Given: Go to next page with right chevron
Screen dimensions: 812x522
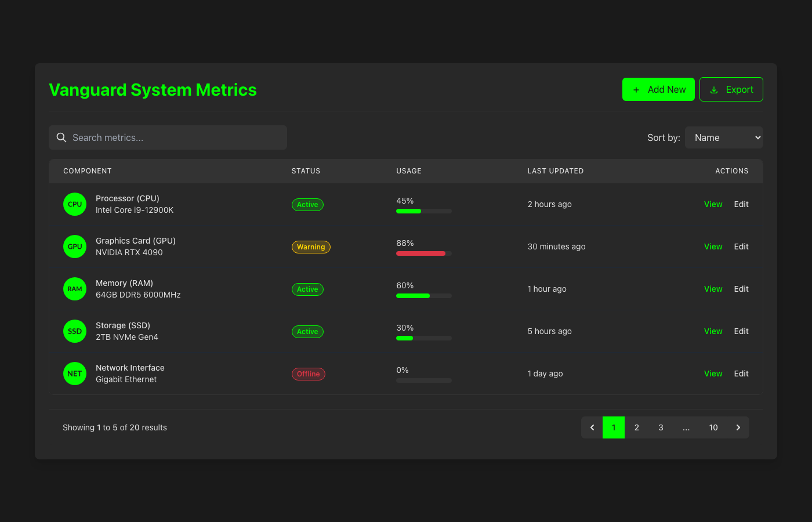Looking at the screenshot, I should tap(738, 427).
